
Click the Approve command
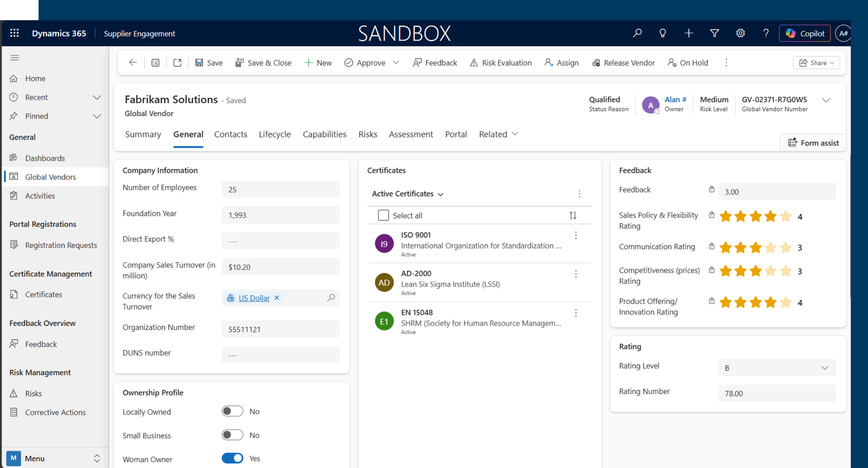pos(365,63)
